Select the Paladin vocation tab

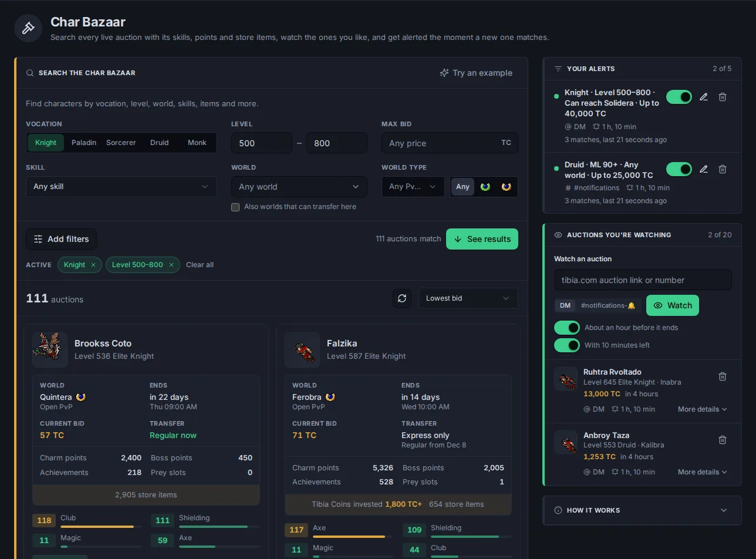(x=84, y=143)
